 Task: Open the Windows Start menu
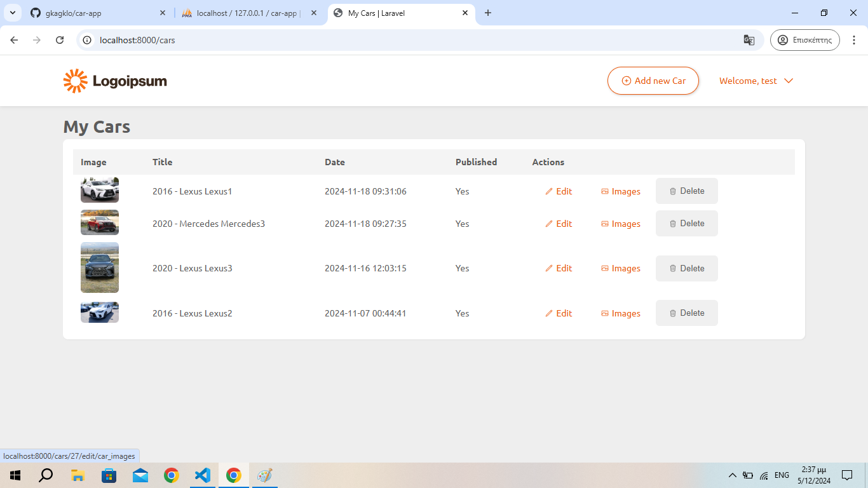(x=15, y=475)
